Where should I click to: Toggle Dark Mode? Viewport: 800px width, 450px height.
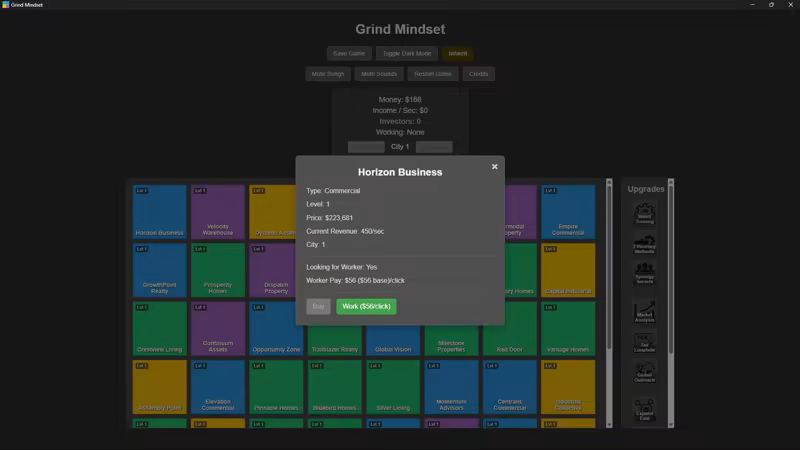pos(407,53)
